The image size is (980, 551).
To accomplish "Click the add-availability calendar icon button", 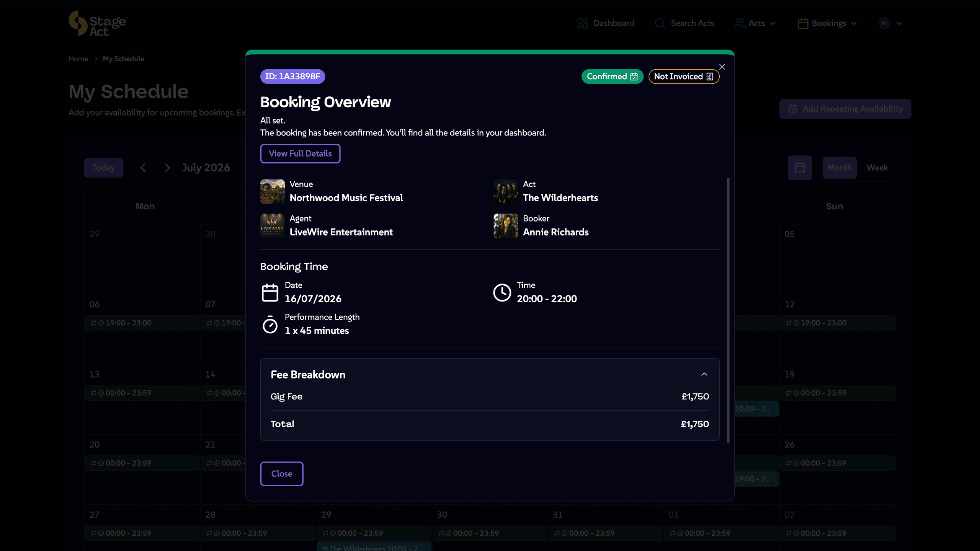I will click(x=800, y=168).
